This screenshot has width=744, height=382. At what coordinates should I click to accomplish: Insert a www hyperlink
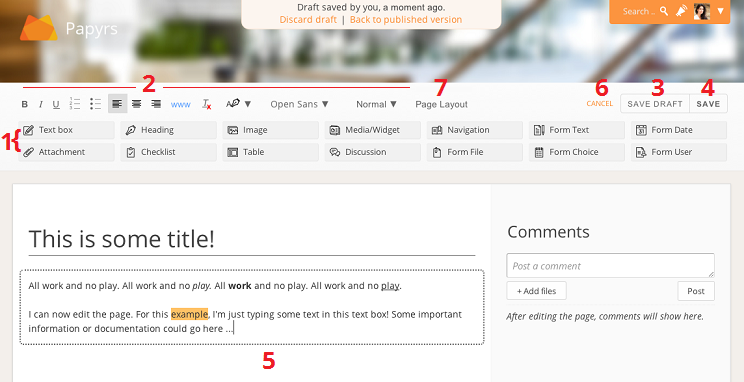pos(180,104)
